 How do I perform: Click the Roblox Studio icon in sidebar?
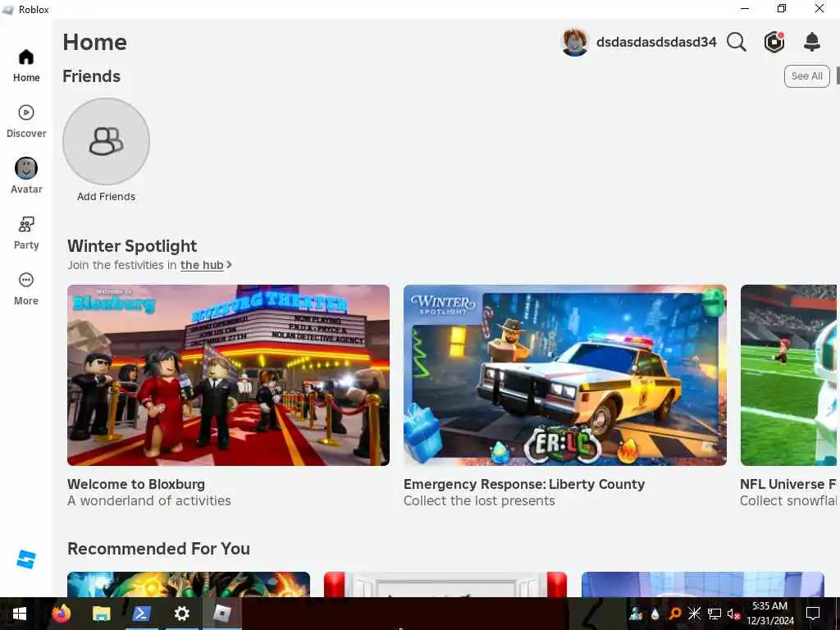(25, 559)
